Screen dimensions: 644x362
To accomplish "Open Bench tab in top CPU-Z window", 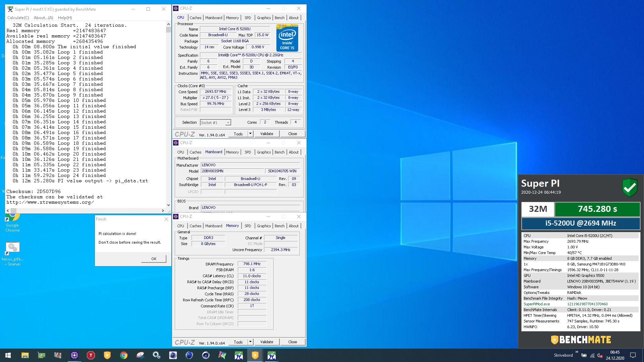I will (x=279, y=18).
